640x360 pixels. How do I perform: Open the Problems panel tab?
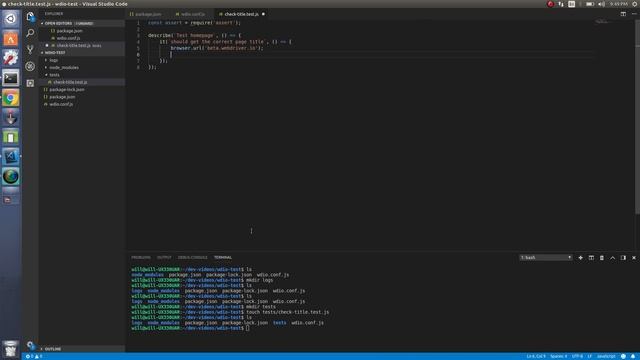[x=141, y=258]
